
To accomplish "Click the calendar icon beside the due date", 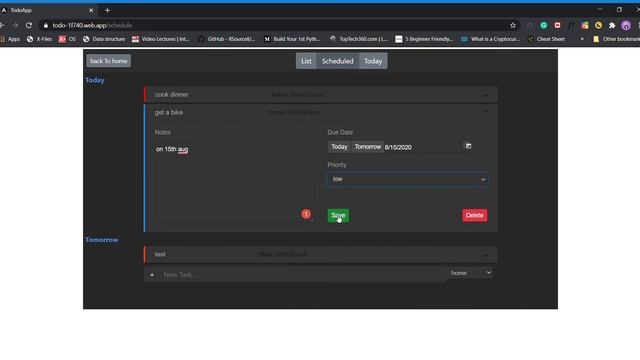I will click(468, 146).
